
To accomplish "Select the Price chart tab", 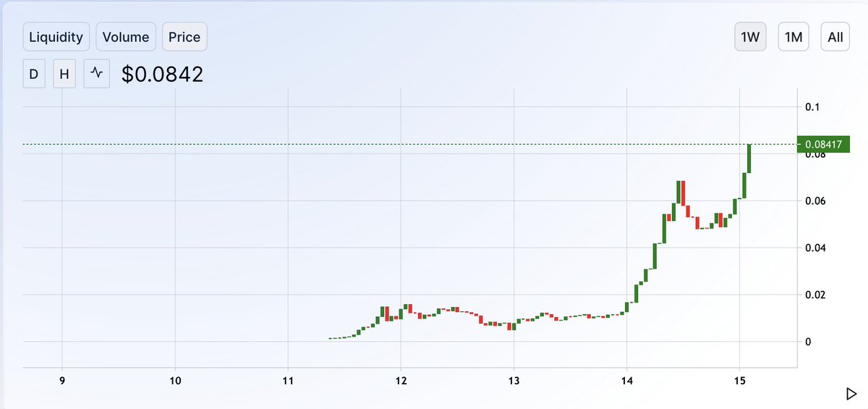I will pyautogui.click(x=184, y=37).
